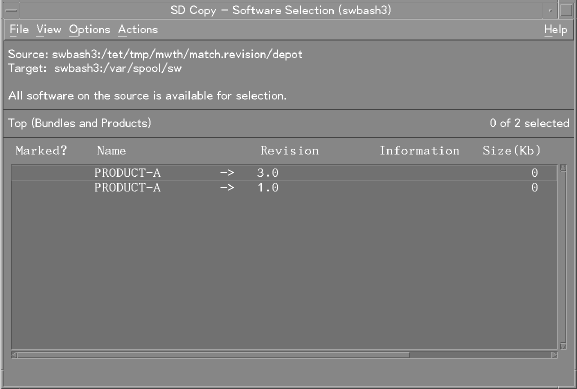Click the vertical scrollbar up arrow

point(563,168)
